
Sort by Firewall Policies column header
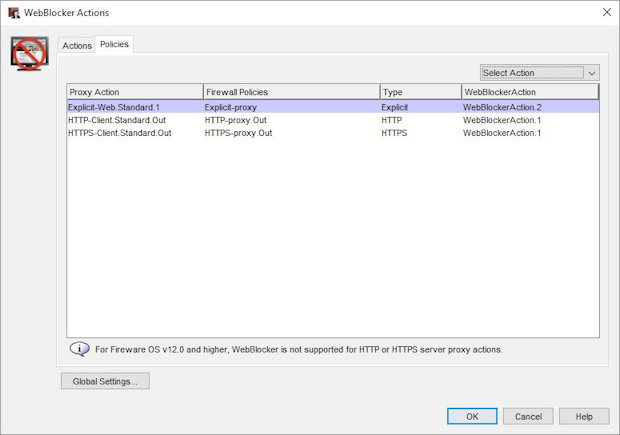tap(290, 92)
